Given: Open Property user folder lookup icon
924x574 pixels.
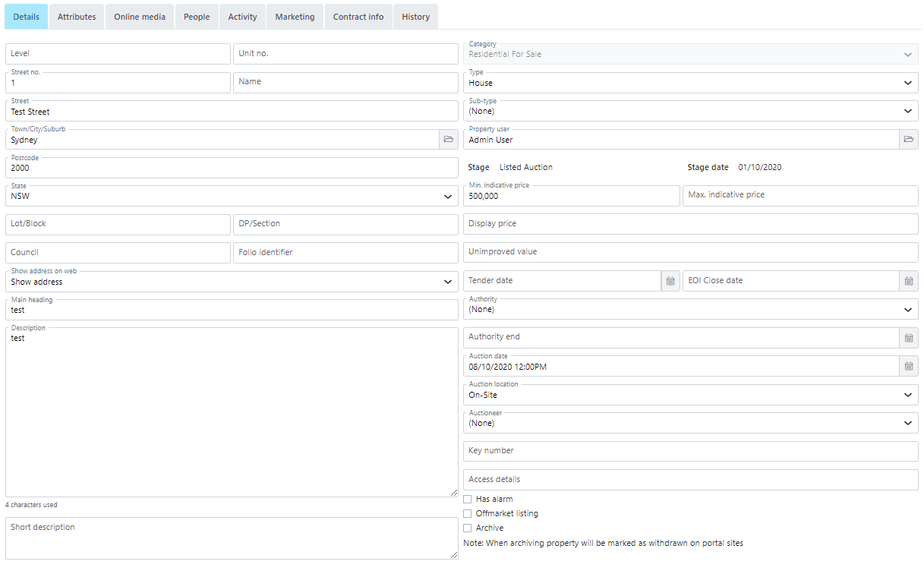Looking at the screenshot, I should coord(909,140).
